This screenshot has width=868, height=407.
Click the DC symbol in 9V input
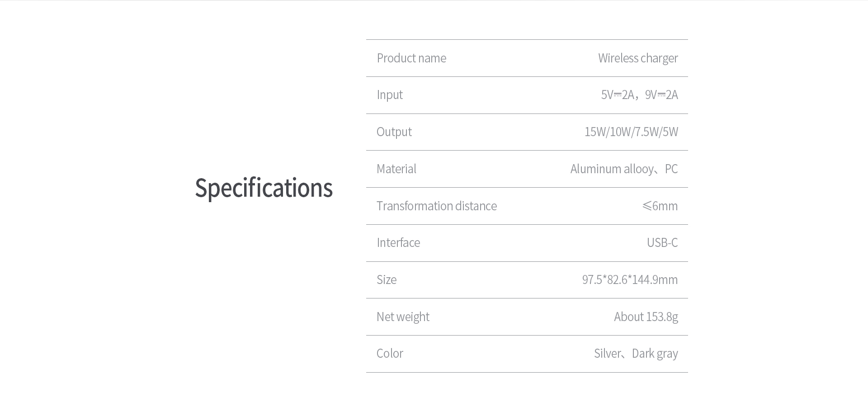point(661,95)
